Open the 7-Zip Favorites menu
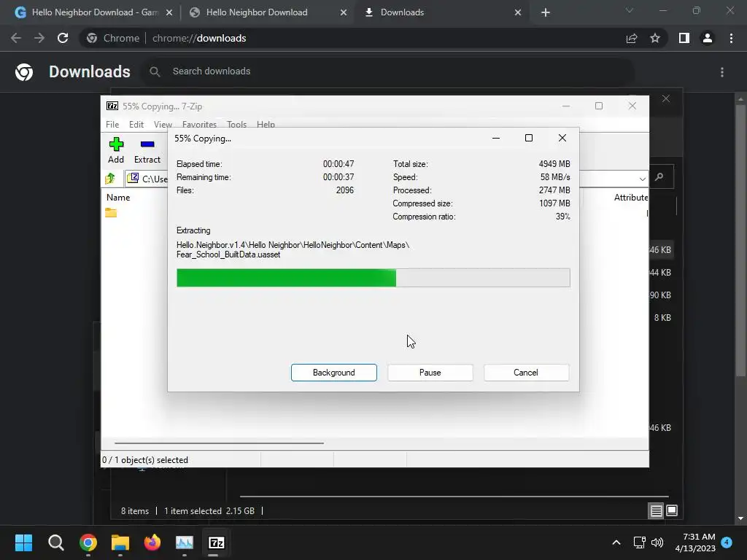This screenshot has height=560, width=747. coord(199,124)
